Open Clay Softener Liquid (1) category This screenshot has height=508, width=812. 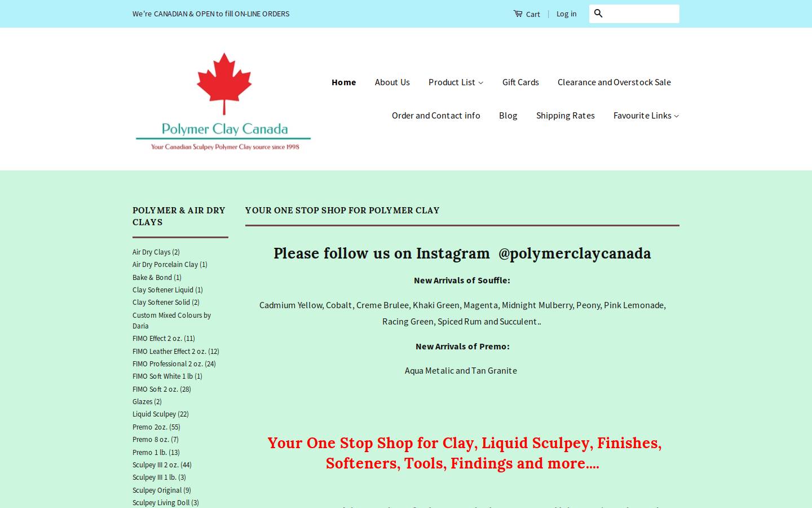[167, 290]
